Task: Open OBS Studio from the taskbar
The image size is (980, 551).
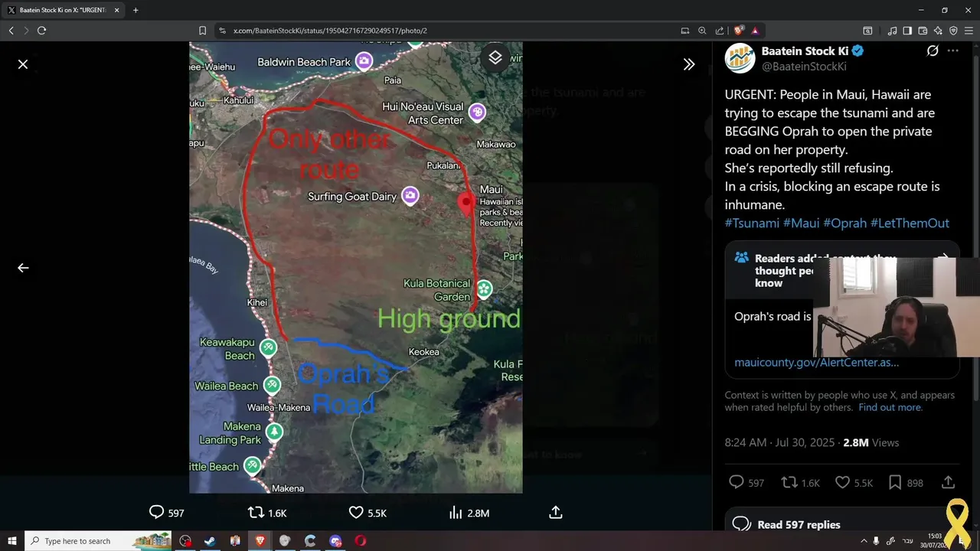Action: click(185, 541)
